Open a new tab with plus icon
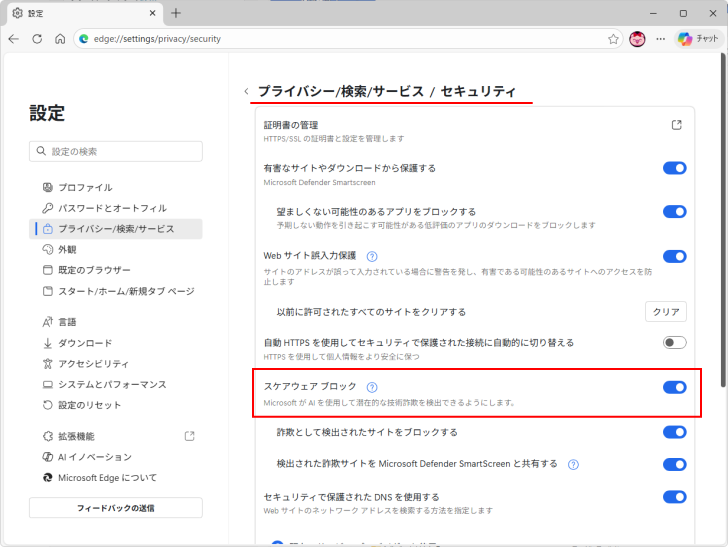The width and height of the screenshot is (728, 547). [x=176, y=13]
